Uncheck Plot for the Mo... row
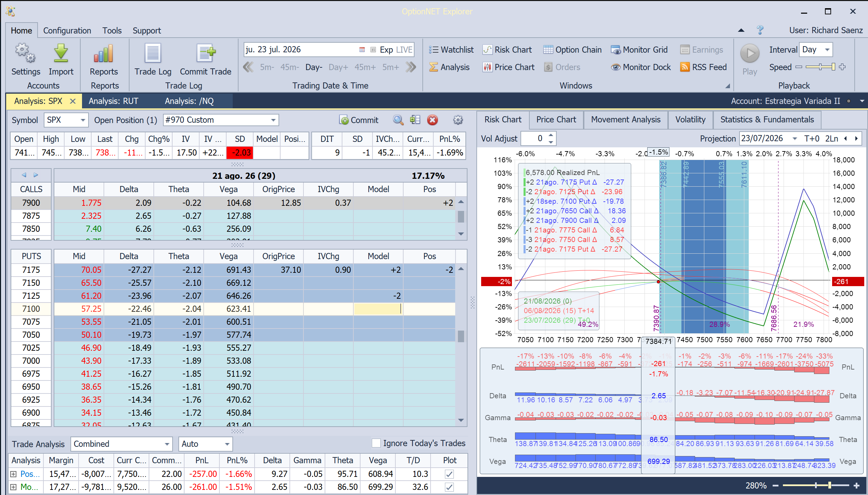868x495 pixels. point(449,487)
